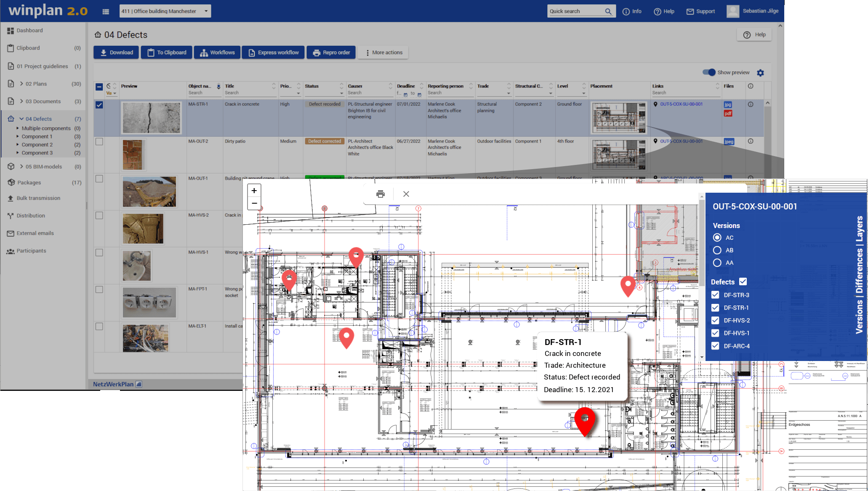Expand Component 1 subfolder

(x=18, y=137)
